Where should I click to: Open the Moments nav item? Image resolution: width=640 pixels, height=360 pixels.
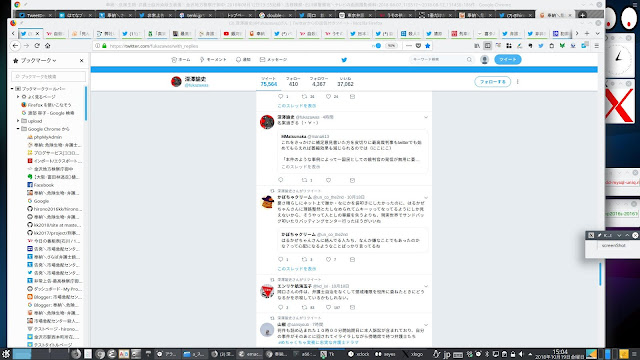pos(213,60)
